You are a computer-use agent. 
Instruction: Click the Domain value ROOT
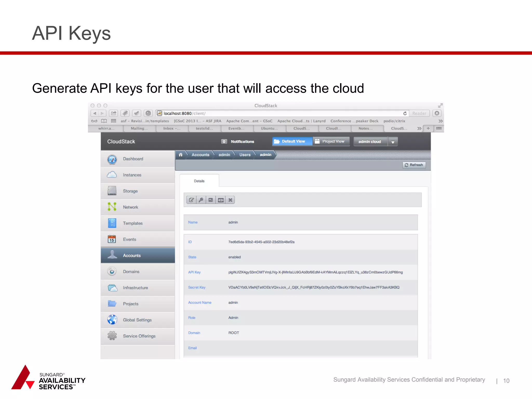coord(234,333)
